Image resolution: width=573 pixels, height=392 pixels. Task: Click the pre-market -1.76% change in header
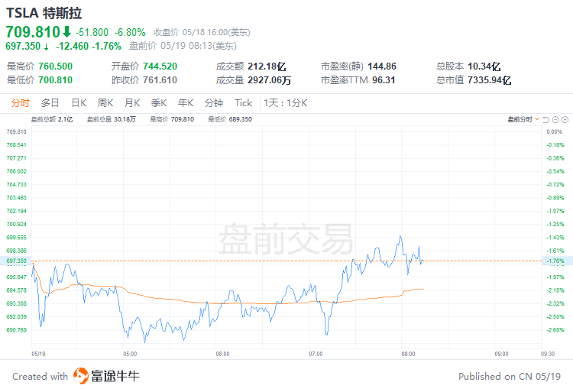(x=107, y=46)
